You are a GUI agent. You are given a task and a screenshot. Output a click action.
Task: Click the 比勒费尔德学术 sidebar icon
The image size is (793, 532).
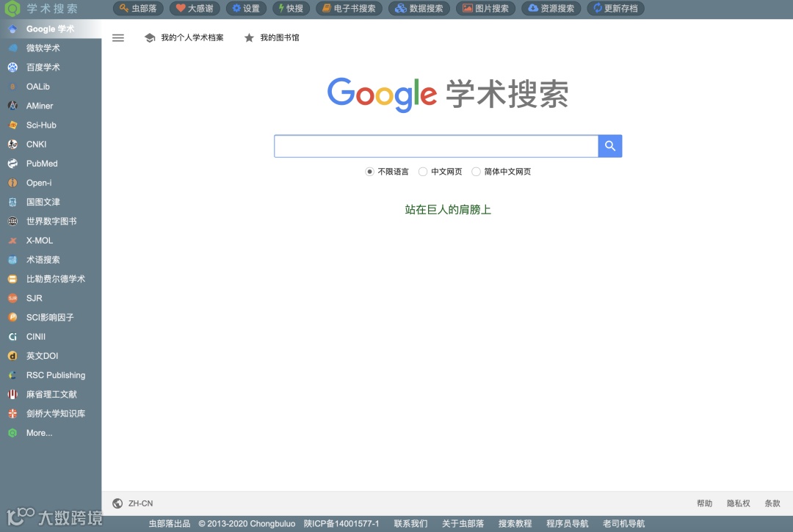12,279
